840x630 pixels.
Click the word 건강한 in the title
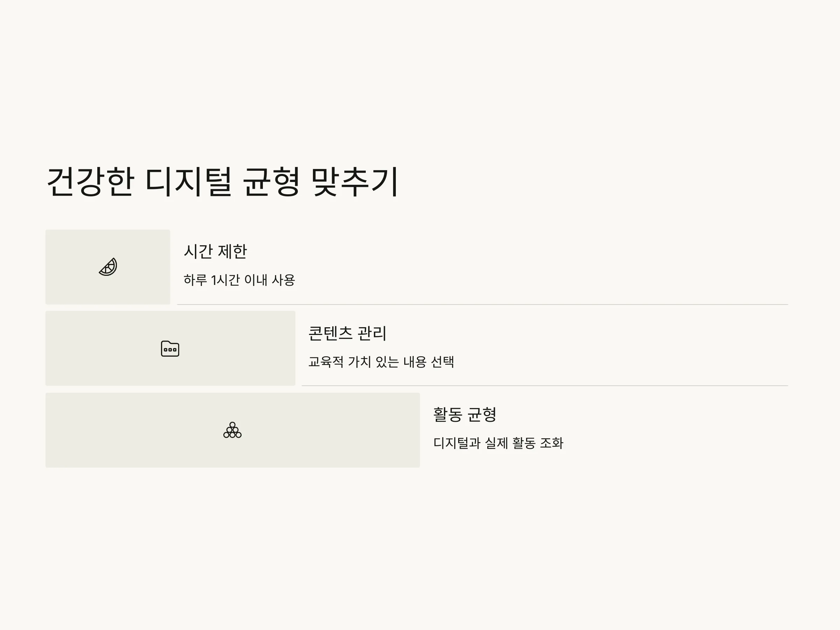click(x=90, y=182)
